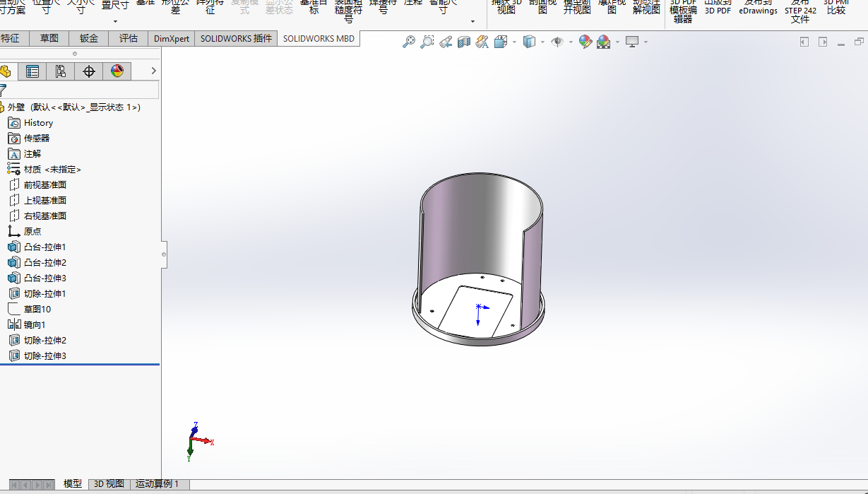This screenshot has width=868, height=494.
Task: Click the 发布到 eDrawings button
Action: click(x=758, y=8)
